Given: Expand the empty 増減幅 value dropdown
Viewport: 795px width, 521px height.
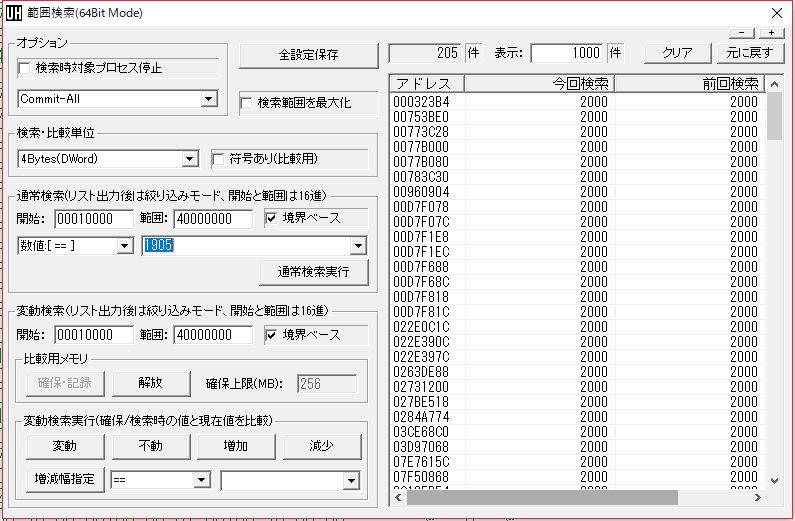Looking at the screenshot, I should point(351,480).
